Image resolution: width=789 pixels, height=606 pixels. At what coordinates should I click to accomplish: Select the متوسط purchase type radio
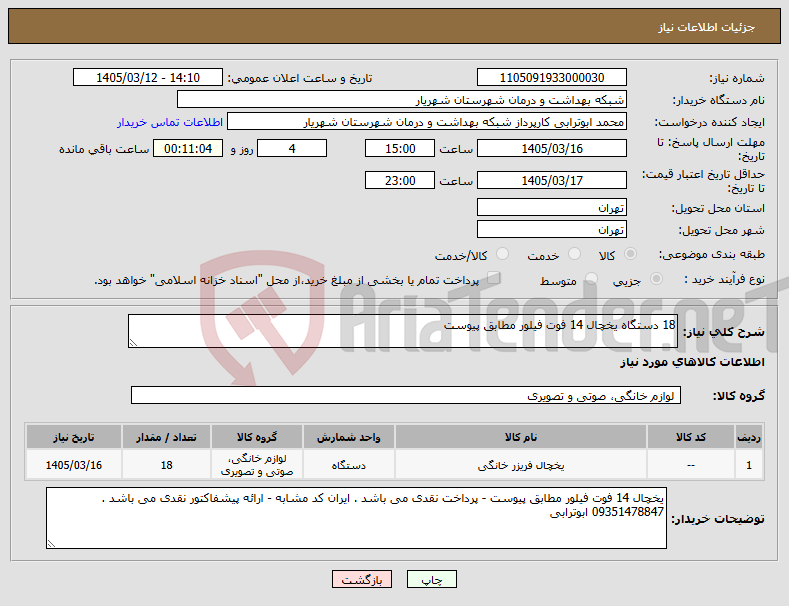point(591,279)
